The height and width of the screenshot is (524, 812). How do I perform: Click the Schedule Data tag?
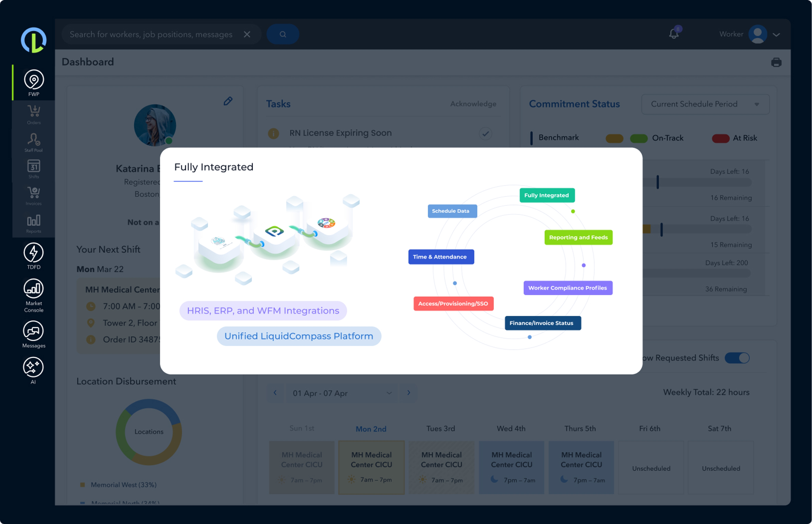452,211
